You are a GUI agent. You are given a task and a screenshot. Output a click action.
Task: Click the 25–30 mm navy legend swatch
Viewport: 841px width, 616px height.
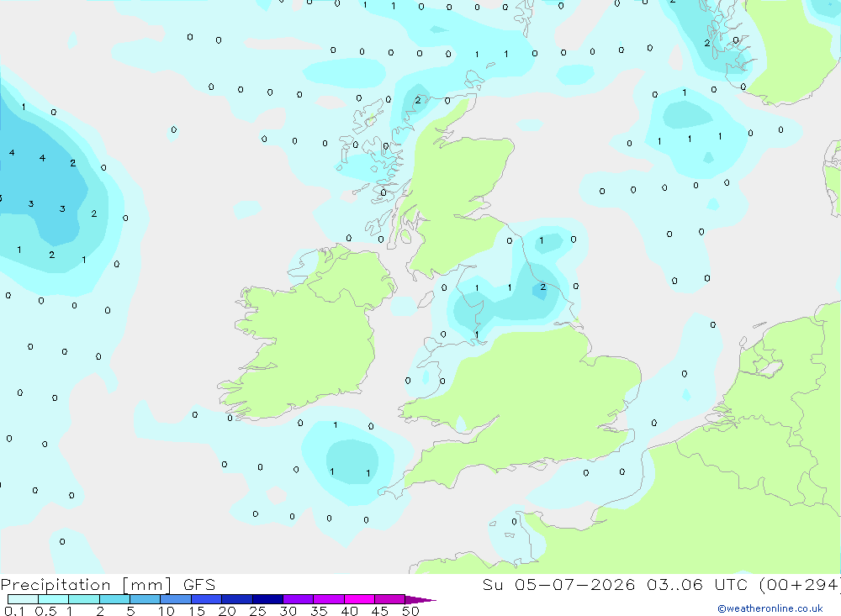[x=267, y=599]
